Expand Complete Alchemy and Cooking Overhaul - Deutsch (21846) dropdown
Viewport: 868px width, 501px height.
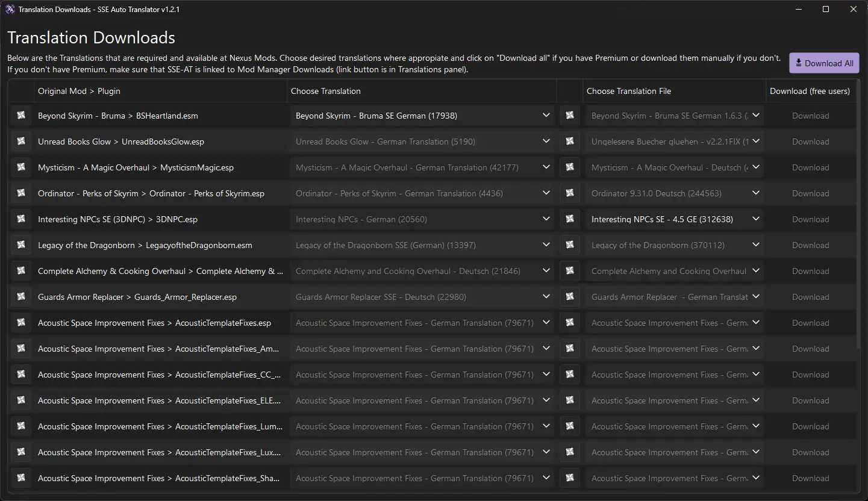[422, 271]
